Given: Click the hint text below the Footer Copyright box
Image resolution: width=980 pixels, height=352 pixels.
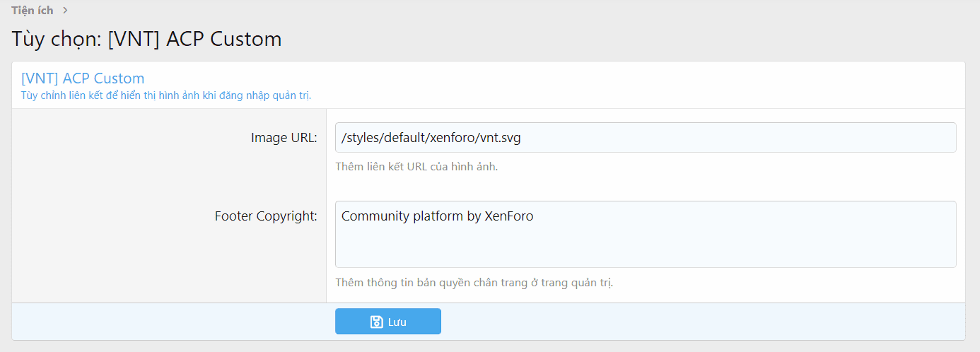Looking at the screenshot, I should pyautogui.click(x=474, y=283).
